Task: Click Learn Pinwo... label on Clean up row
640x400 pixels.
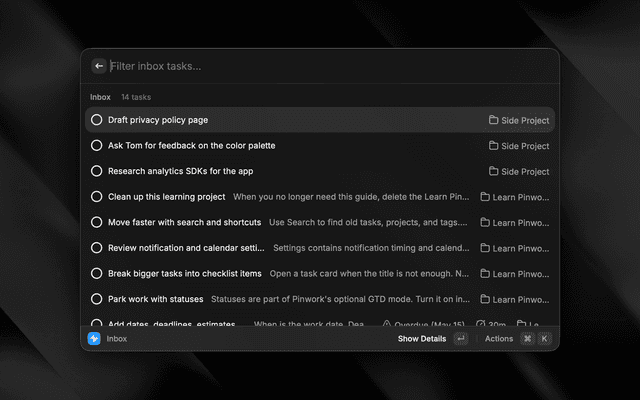Action: coord(521,197)
